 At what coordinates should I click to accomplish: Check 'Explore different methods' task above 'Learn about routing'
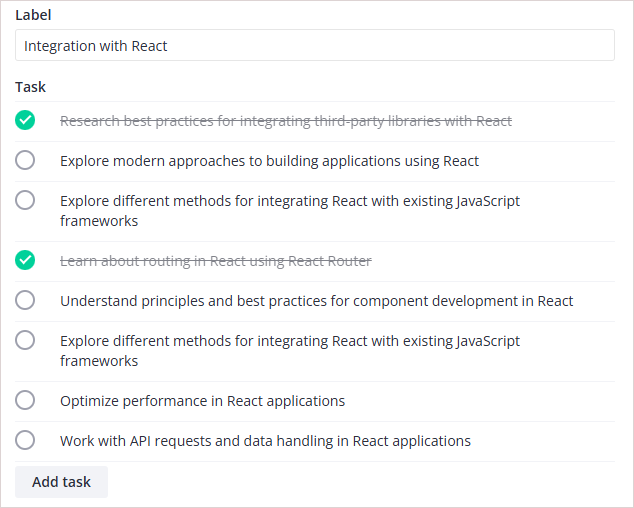coord(25,200)
